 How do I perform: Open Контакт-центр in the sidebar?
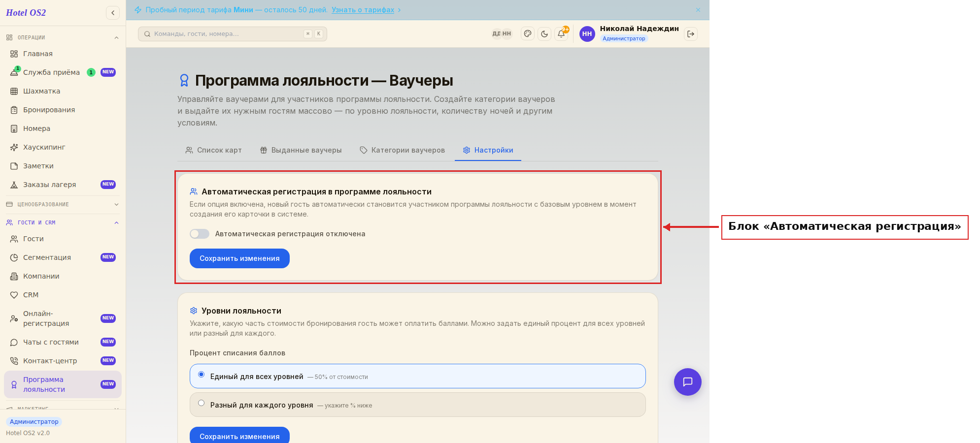63,361
